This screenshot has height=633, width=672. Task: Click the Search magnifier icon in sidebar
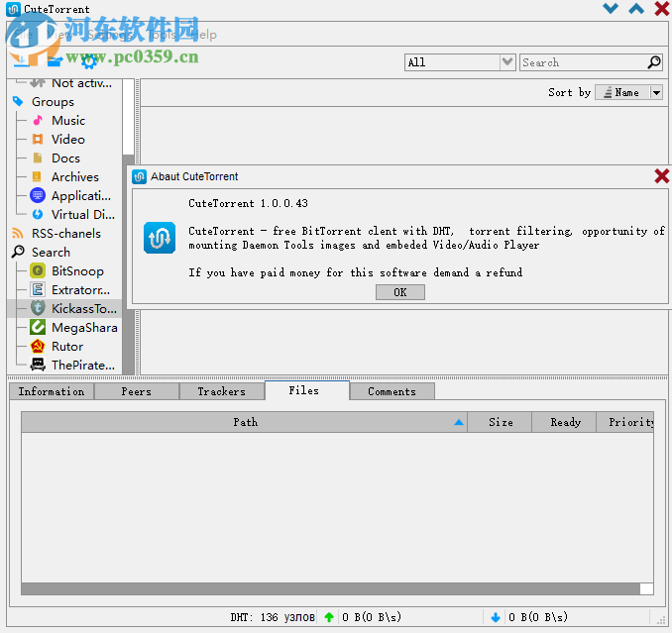pos(18,252)
